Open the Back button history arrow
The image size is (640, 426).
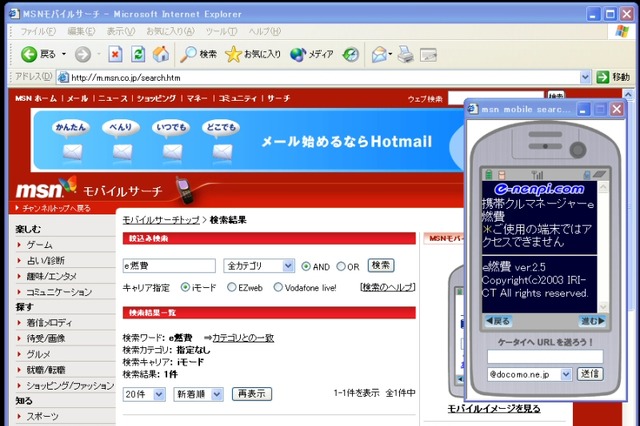pos(64,54)
